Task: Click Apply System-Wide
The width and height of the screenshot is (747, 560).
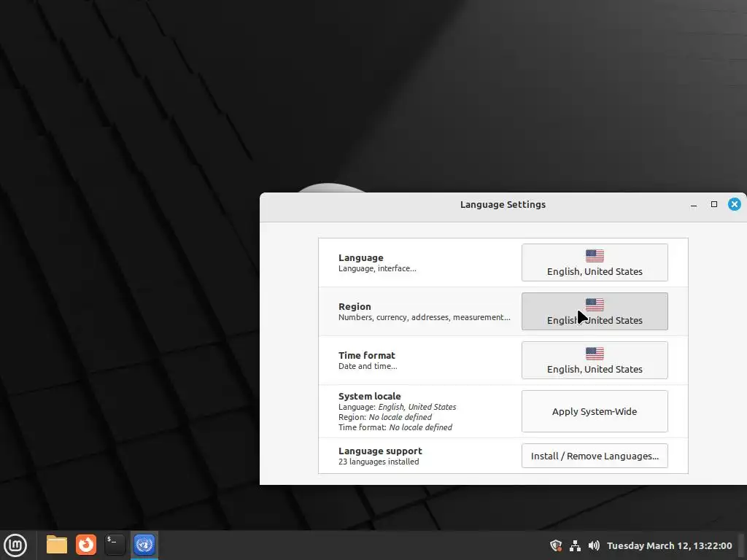Action: point(595,411)
